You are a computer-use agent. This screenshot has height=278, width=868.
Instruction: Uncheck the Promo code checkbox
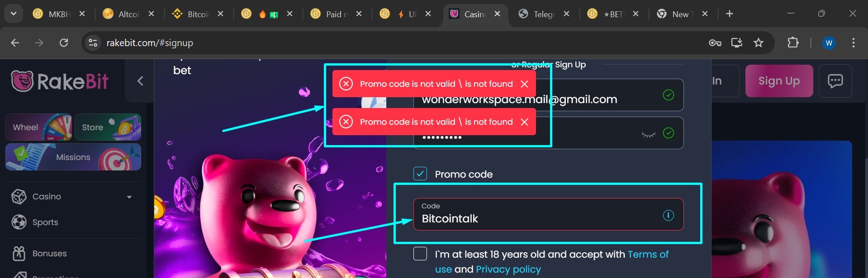[x=420, y=174]
